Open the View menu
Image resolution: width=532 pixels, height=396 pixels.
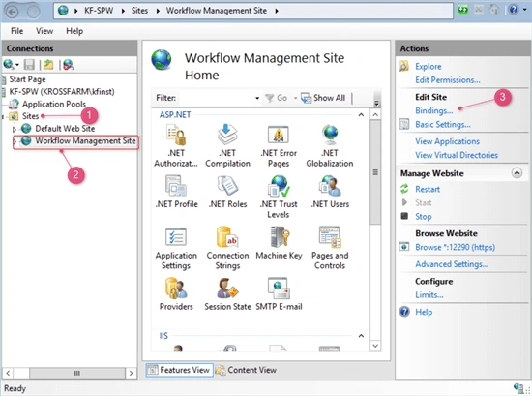pos(44,31)
